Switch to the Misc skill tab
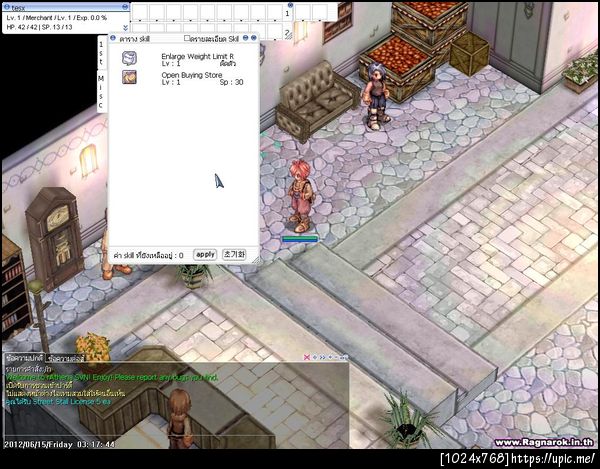600x469 pixels. tap(101, 92)
